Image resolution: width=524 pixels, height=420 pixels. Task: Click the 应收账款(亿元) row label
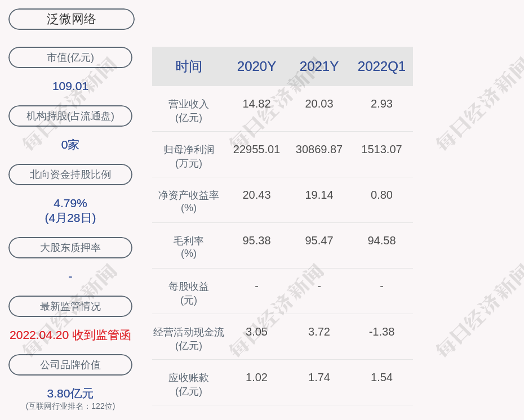[x=189, y=385]
